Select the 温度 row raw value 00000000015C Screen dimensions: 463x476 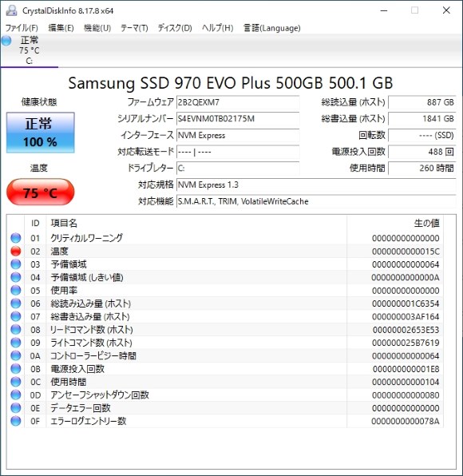pyautogui.click(x=406, y=252)
